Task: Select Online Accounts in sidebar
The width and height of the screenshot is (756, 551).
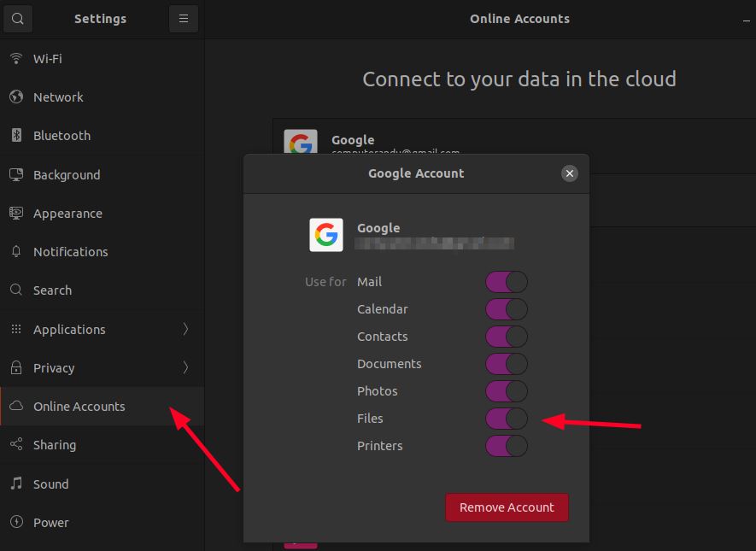Action: pos(102,406)
